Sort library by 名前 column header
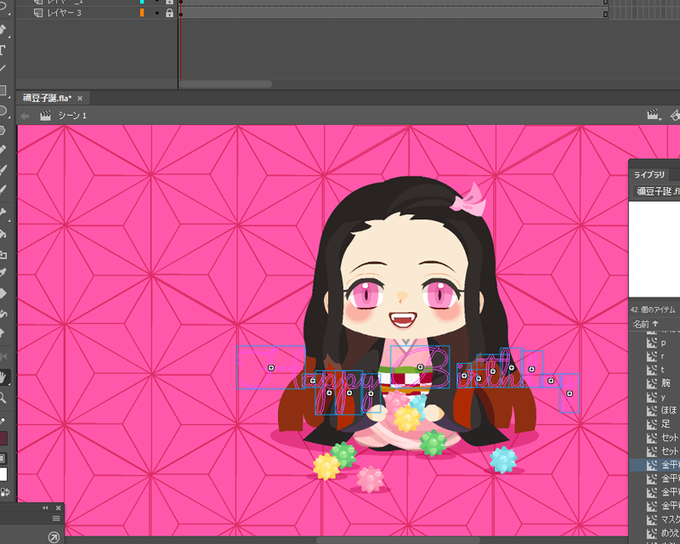 pos(645,324)
